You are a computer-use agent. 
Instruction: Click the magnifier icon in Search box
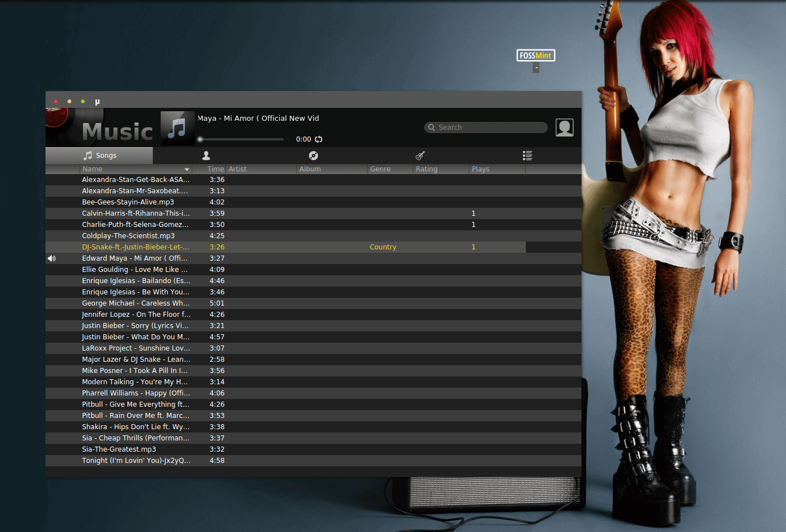(431, 128)
